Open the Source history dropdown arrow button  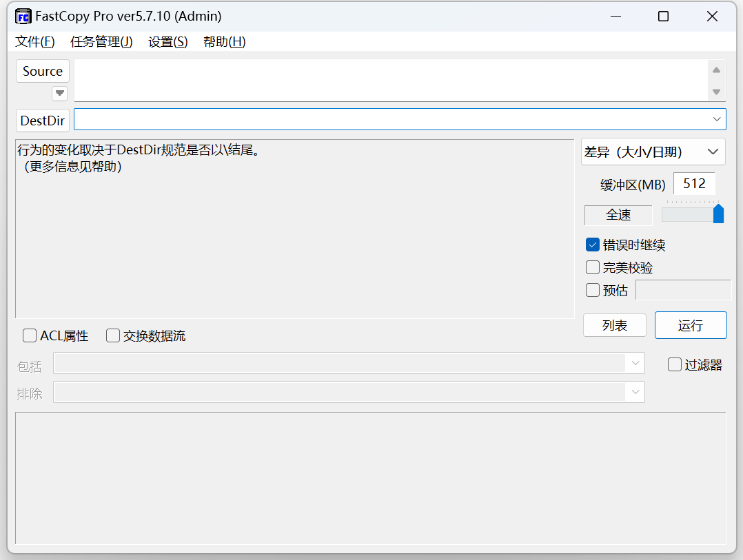pyautogui.click(x=60, y=93)
